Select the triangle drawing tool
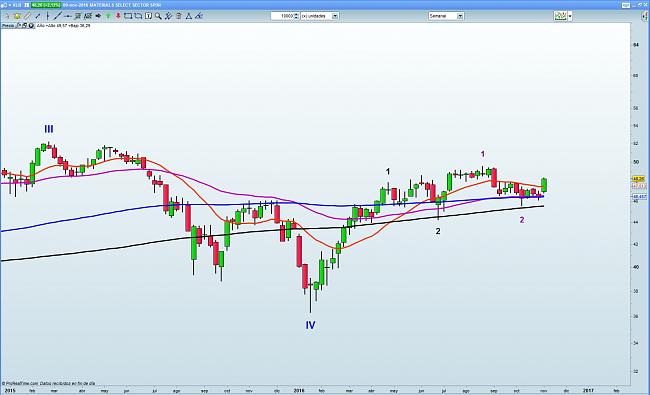The width and height of the screenshot is (650, 395). click(189, 16)
